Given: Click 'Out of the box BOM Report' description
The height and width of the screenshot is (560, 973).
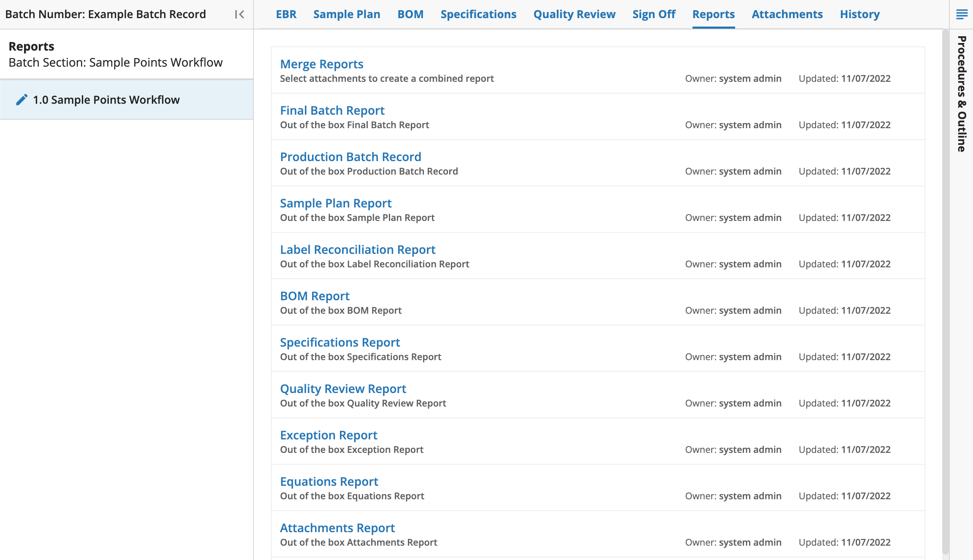Looking at the screenshot, I should [341, 310].
